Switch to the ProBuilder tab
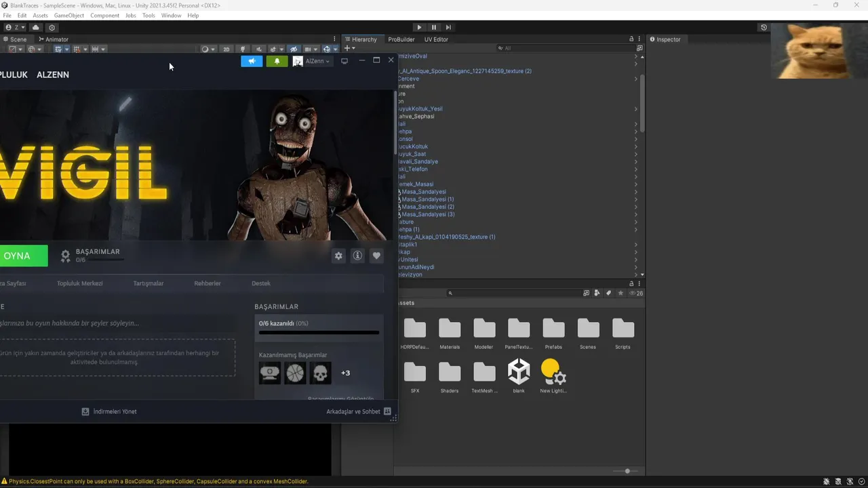This screenshot has width=868, height=488. click(x=401, y=39)
